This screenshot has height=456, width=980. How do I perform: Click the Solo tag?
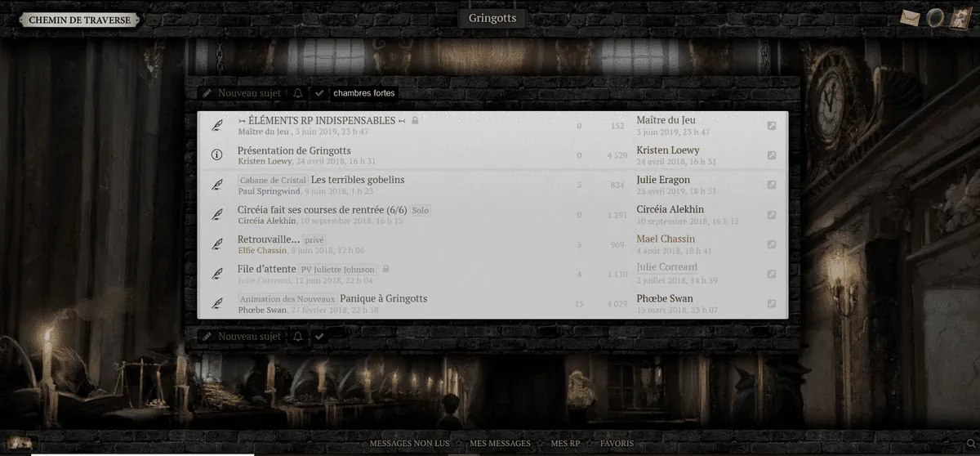[421, 211]
